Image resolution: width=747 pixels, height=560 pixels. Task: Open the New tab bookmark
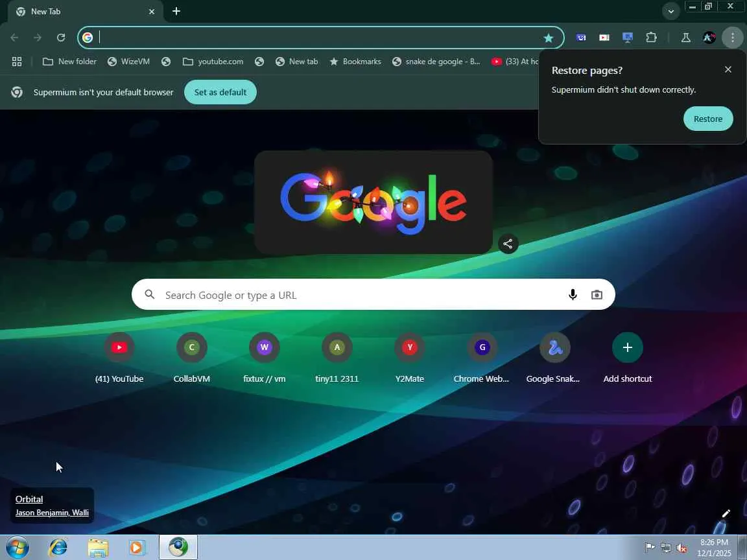coord(297,62)
